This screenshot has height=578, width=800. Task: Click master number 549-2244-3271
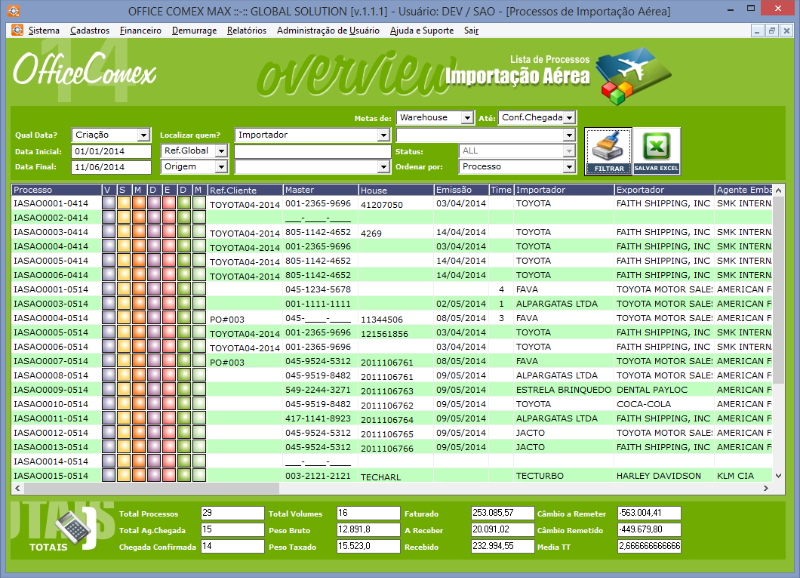318,390
